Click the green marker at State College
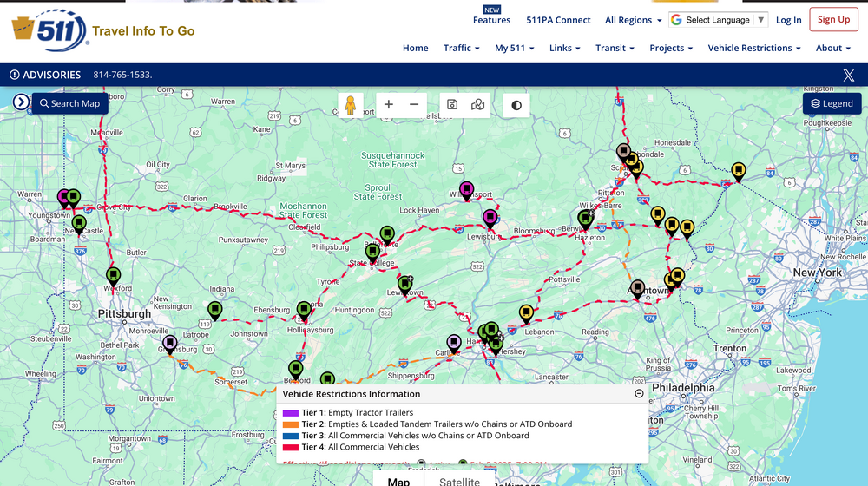Screen dimensions: 868x486 tap(372, 253)
